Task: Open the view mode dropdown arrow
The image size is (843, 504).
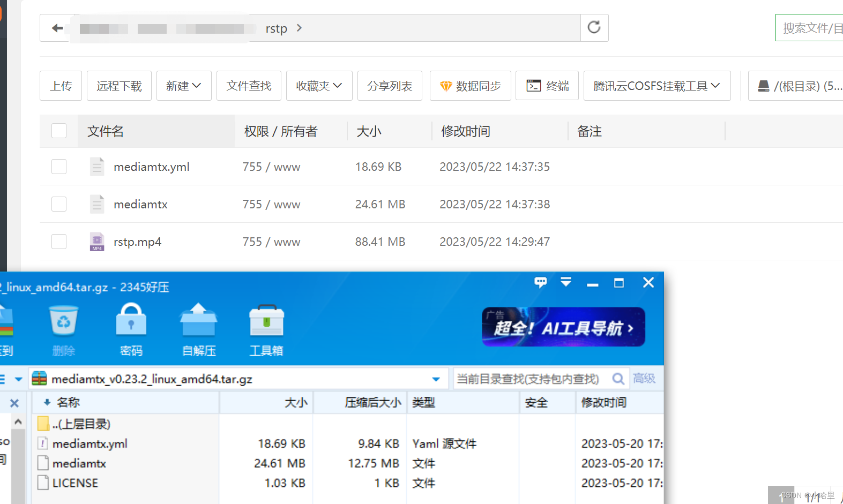Action: [x=19, y=379]
